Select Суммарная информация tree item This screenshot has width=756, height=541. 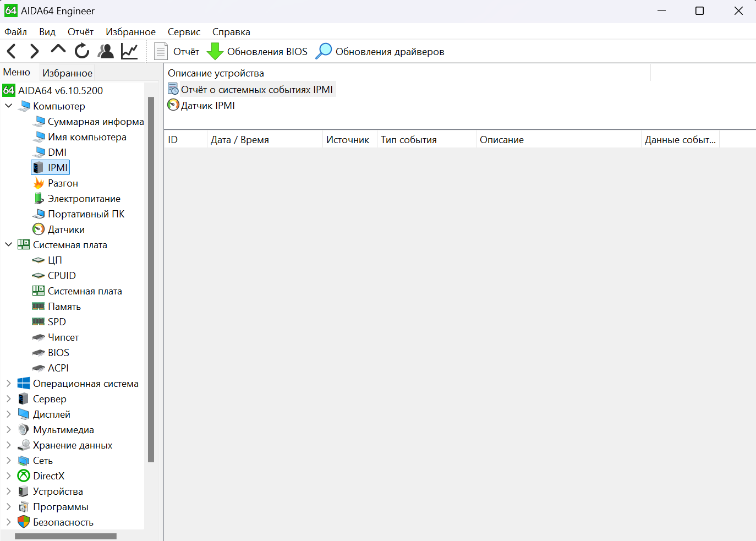(96, 121)
